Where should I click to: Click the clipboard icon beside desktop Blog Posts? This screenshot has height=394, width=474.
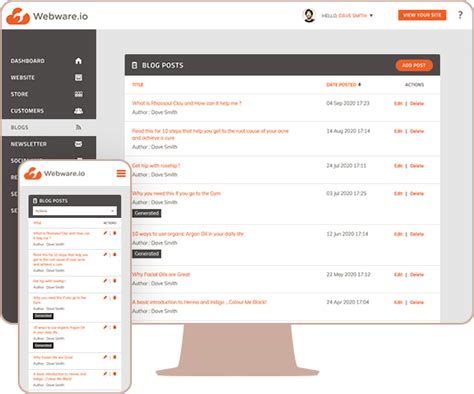click(x=134, y=65)
